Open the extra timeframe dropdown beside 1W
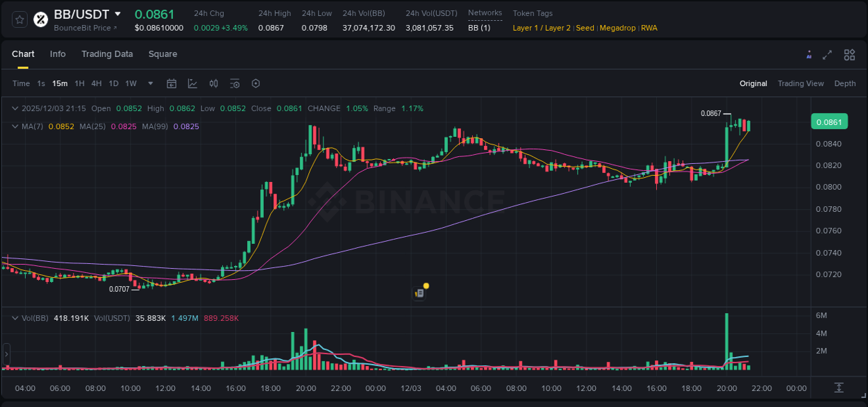This screenshot has height=407, width=868. 149,83
